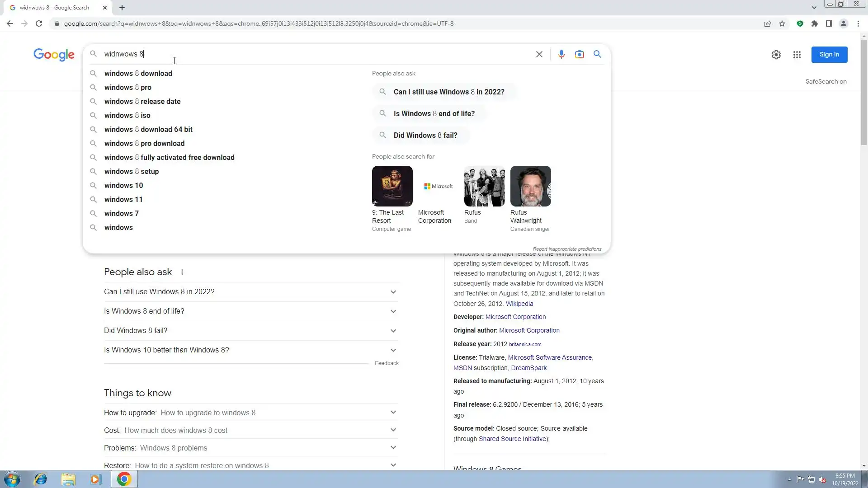
Task: Open new browser tab
Action: pyautogui.click(x=122, y=8)
